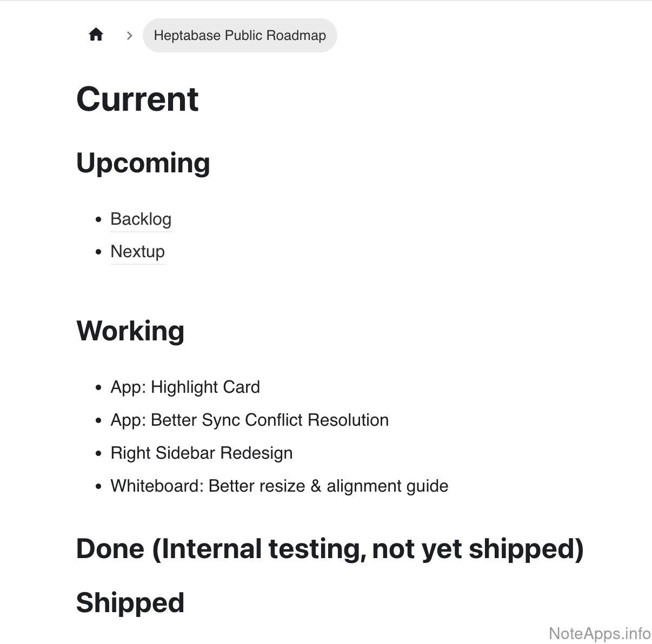Click the Current page title
Image resolution: width=652 pixels, height=644 pixels.
137,99
